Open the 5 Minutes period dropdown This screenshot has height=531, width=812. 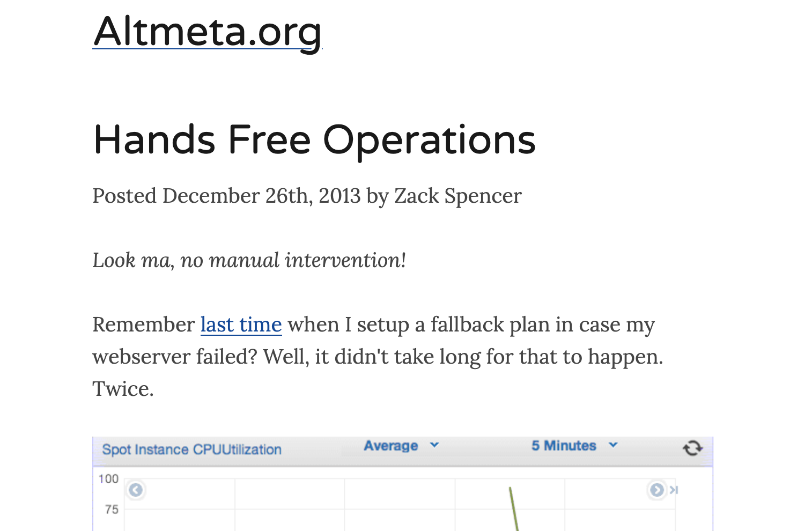563,445
